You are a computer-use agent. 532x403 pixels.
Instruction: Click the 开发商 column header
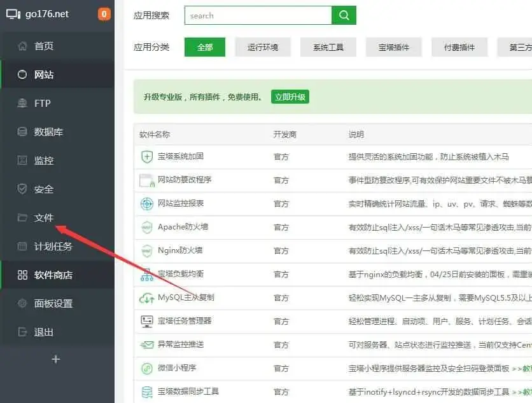pos(285,135)
